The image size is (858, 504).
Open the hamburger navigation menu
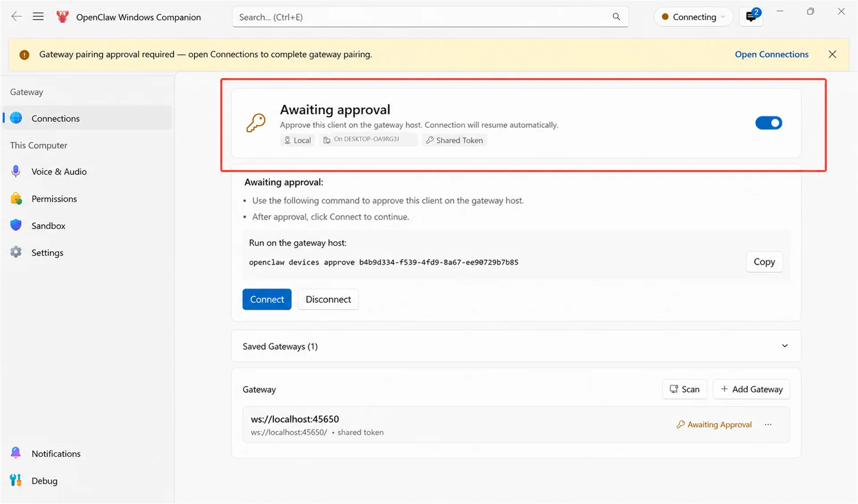click(x=38, y=17)
